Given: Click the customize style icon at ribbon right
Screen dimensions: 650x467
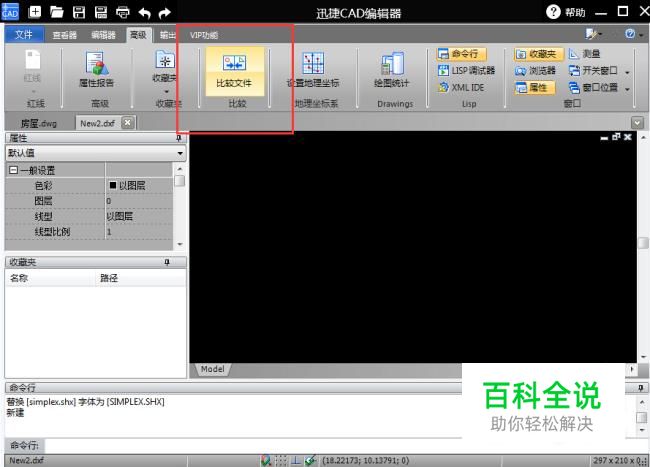Looking at the screenshot, I should coord(591,34).
